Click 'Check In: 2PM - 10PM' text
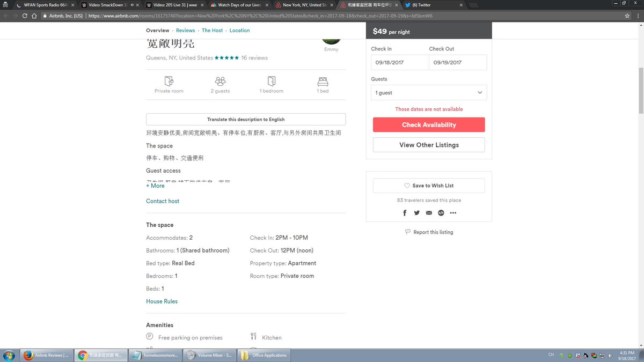Viewport: 644px width, 362px height. (x=279, y=238)
